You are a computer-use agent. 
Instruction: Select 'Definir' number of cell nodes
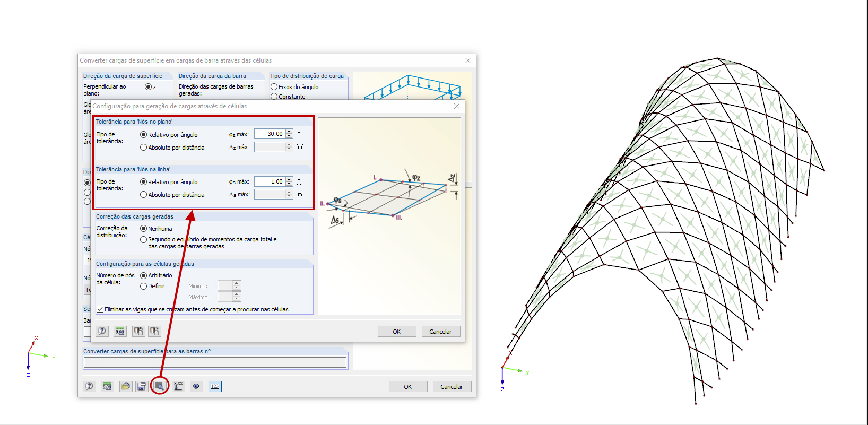(143, 286)
